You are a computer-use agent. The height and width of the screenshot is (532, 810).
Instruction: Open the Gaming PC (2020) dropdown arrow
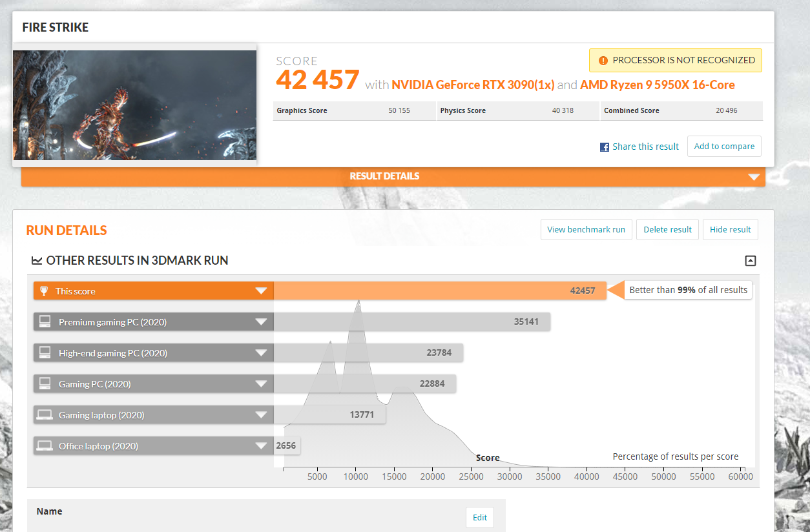(261, 384)
